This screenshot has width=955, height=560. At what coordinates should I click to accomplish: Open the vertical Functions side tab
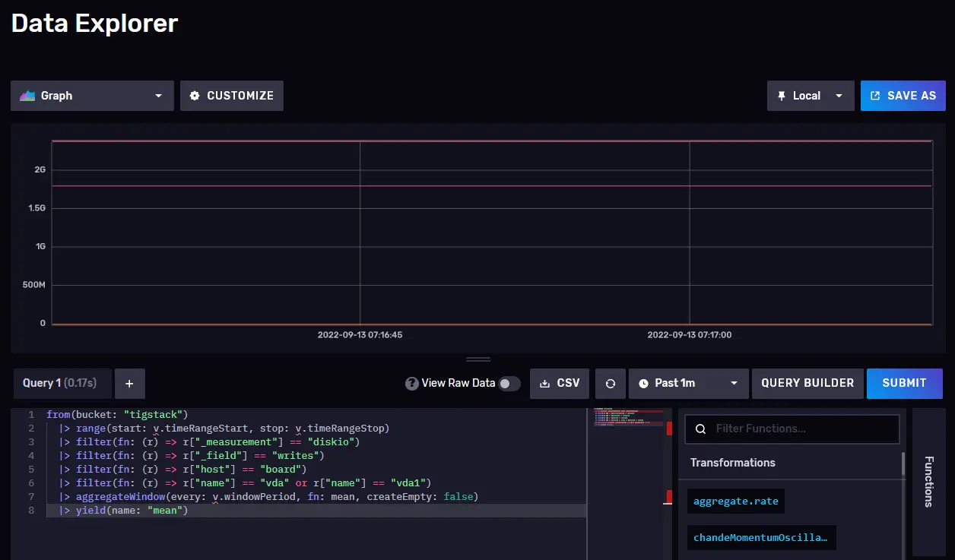coord(928,481)
